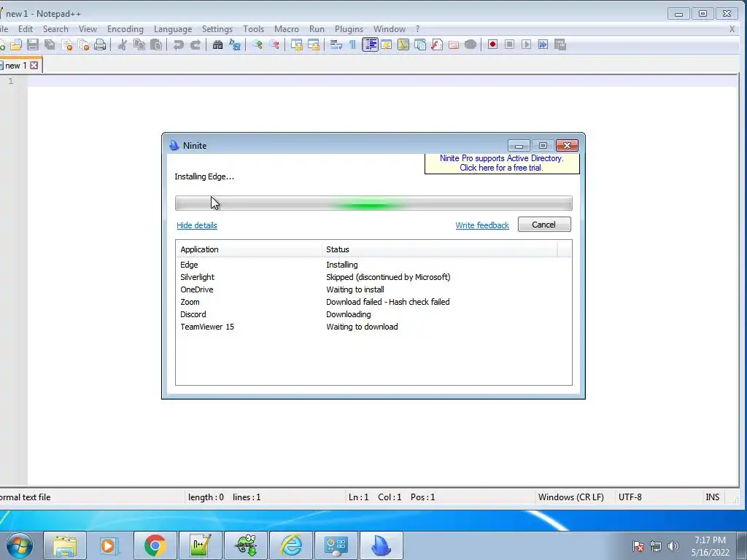Click the Status column header

[x=439, y=249]
